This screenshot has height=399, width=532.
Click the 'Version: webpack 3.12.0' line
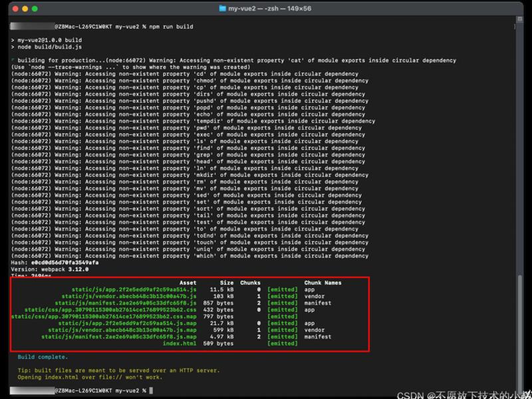[x=49, y=269]
